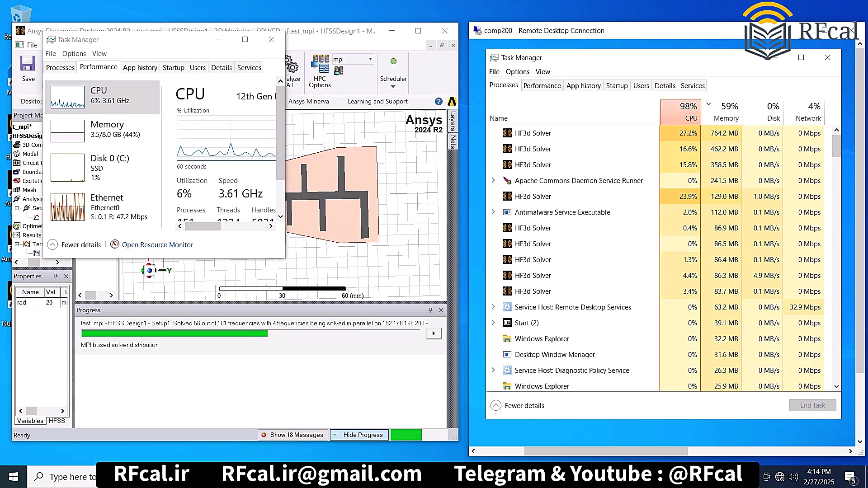
Task: Expand the Start (2) process row
Action: 493,323
